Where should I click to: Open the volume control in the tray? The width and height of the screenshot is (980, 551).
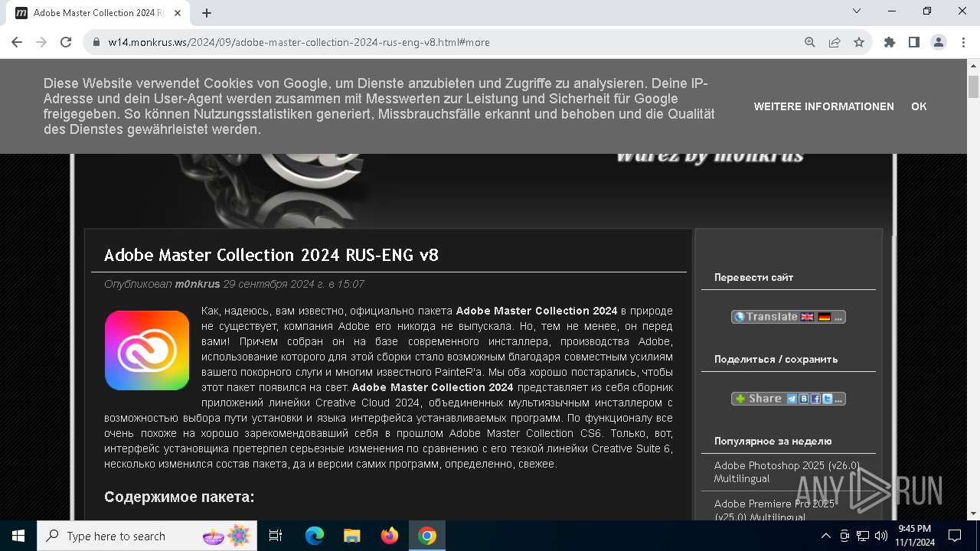(x=880, y=536)
